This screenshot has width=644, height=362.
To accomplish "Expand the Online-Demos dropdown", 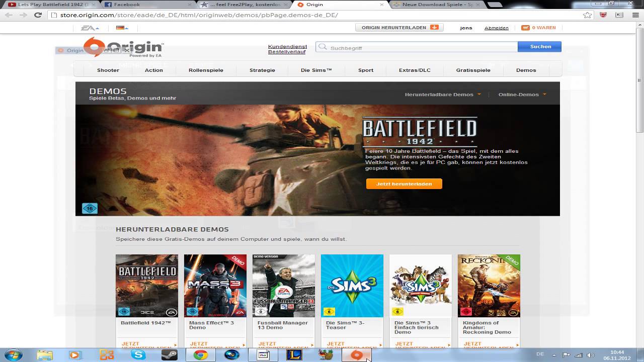I will pyautogui.click(x=522, y=95).
